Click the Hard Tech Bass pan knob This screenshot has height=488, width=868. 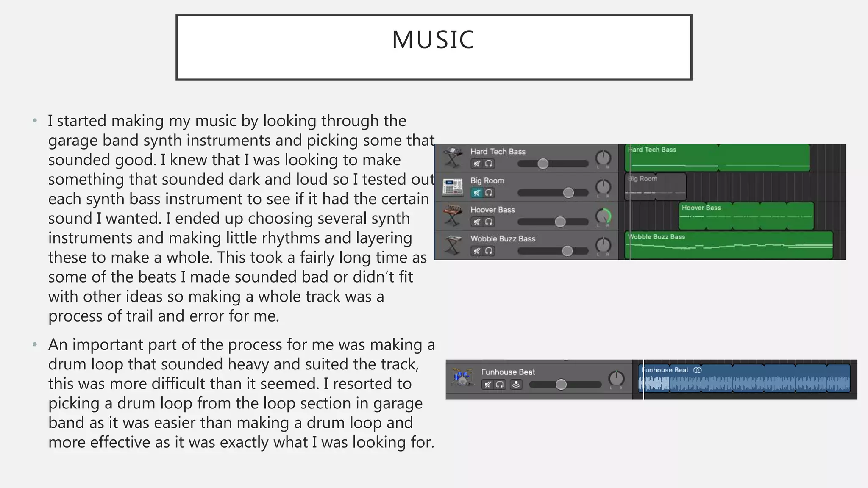(603, 158)
